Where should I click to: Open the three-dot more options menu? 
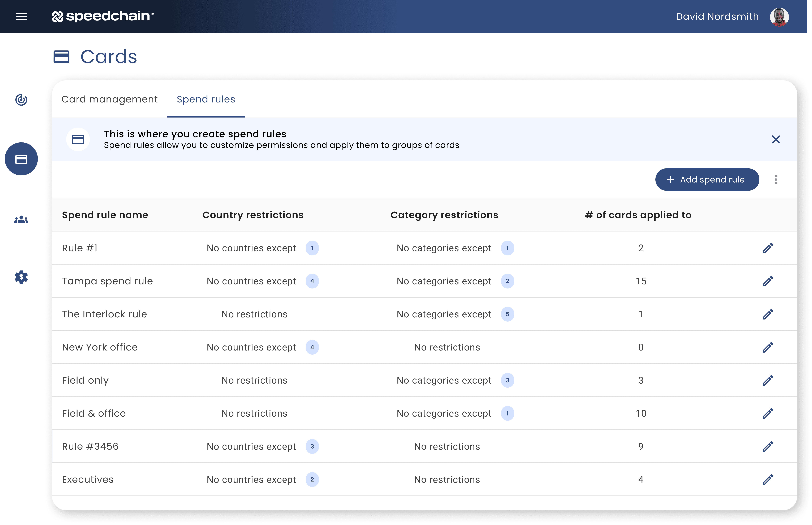click(776, 180)
